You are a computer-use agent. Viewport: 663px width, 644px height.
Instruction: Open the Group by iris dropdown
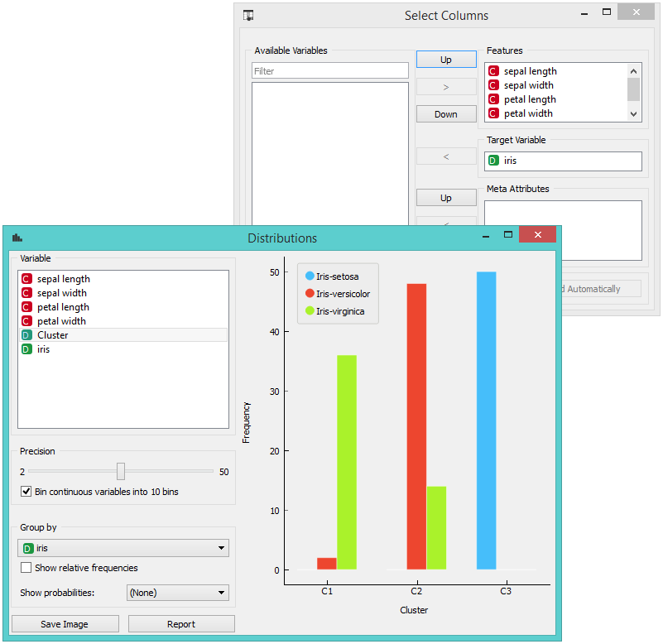[x=123, y=548]
